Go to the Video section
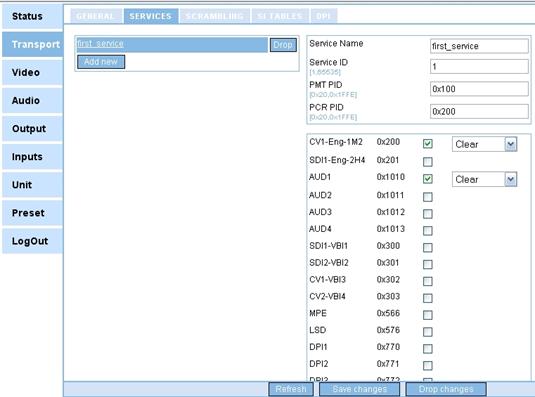 [32, 72]
